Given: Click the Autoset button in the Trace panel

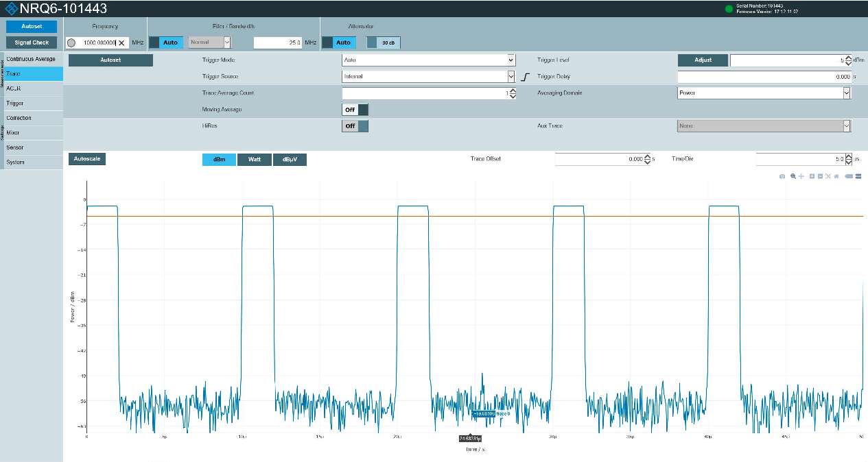Looking at the screenshot, I should [110, 60].
